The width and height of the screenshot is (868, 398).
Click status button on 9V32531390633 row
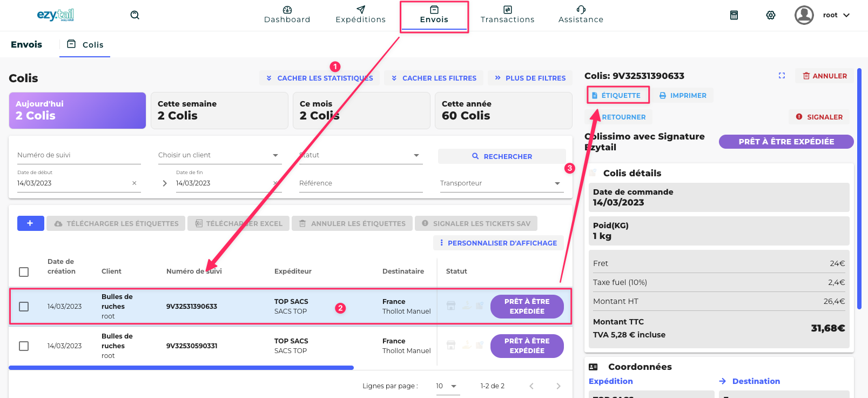(527, 307)
